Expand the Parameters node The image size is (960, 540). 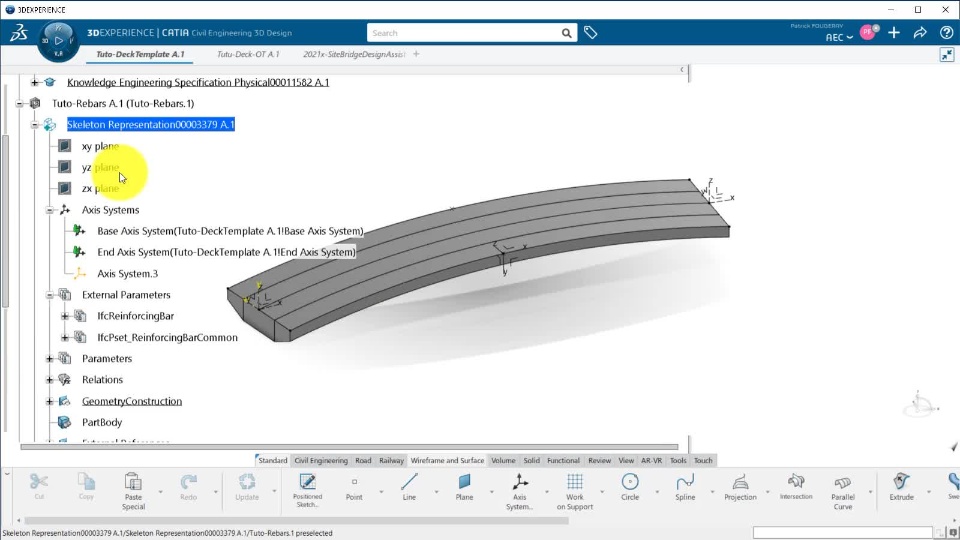pyautogui.click(x=50, y=359)
